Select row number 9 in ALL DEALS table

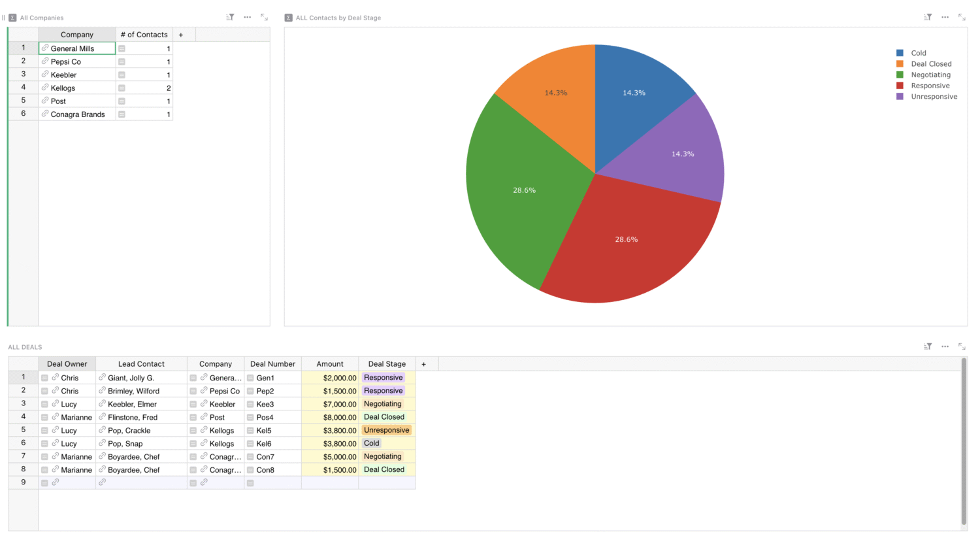coord(24,482)
